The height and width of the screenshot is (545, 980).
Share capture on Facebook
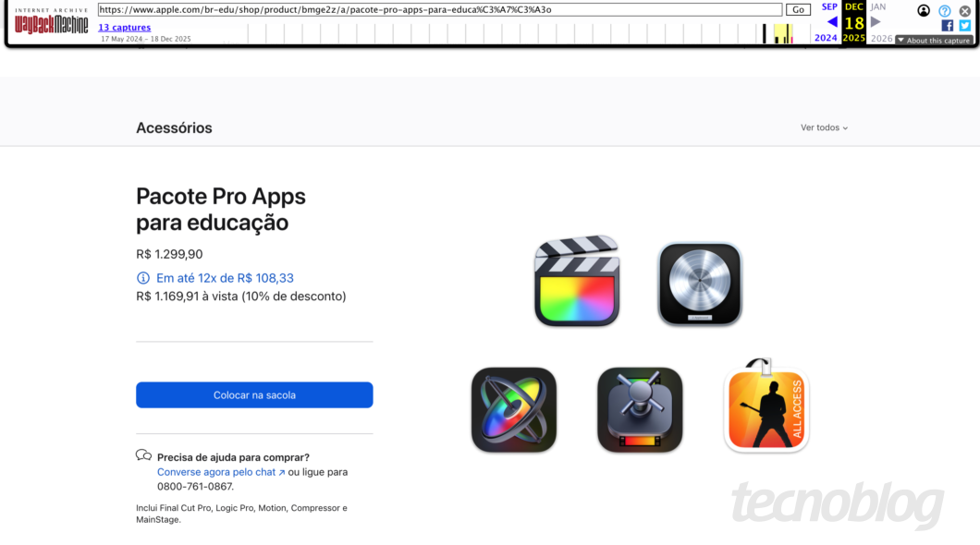947,25
